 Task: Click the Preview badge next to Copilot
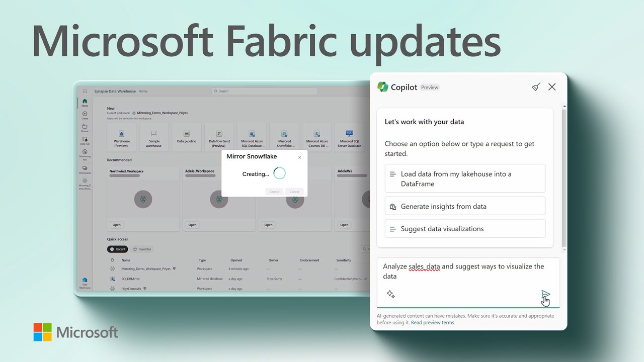point(430,87)
